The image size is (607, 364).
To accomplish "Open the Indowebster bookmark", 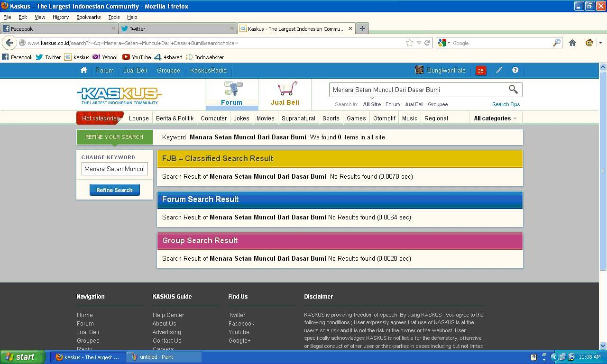I will point(205,57).
